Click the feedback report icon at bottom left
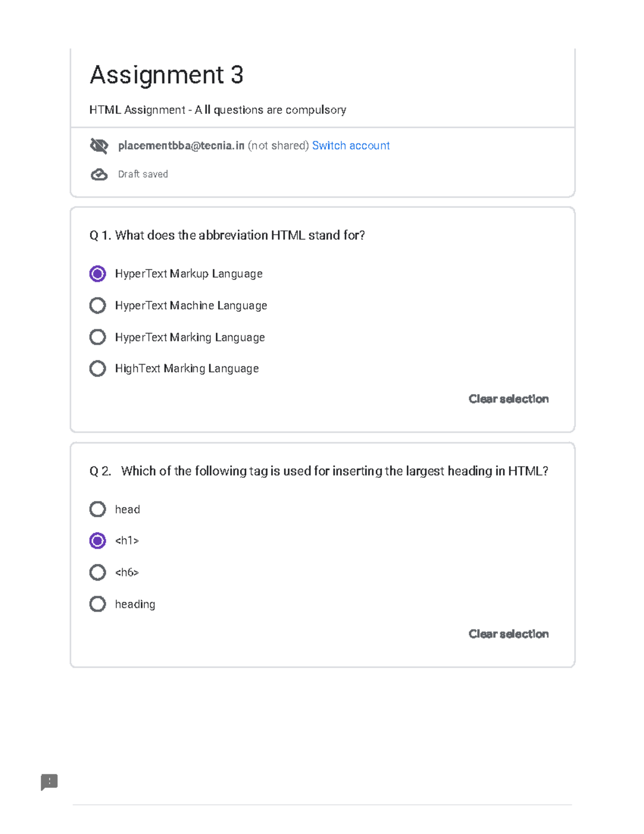 [x=49, y=782]
